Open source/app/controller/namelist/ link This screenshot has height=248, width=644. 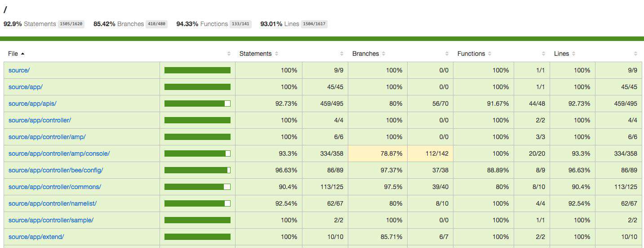(53, 203)
